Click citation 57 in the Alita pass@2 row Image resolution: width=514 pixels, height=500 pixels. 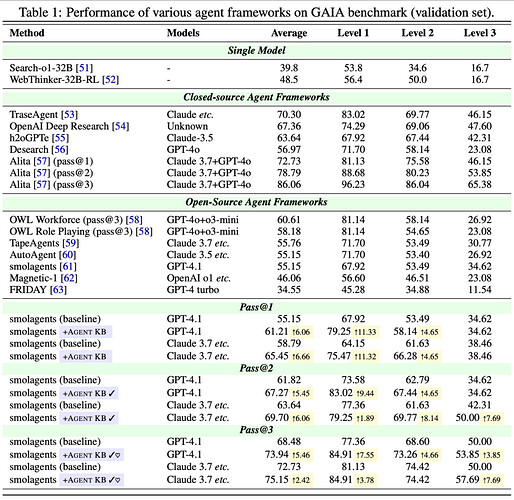(42, 173)
